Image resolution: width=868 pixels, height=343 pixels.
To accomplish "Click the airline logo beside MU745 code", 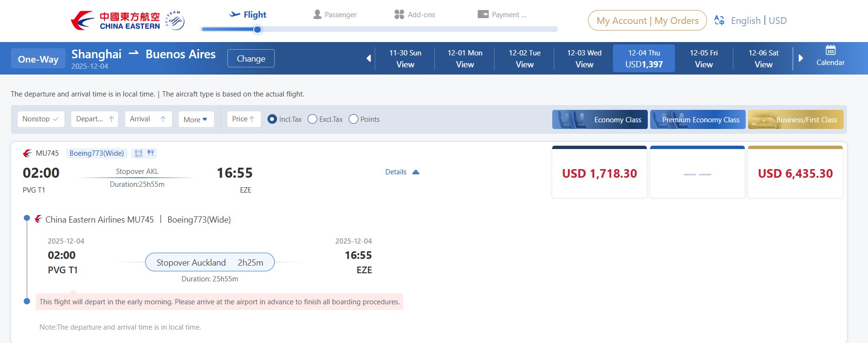I will click(28, 153).
